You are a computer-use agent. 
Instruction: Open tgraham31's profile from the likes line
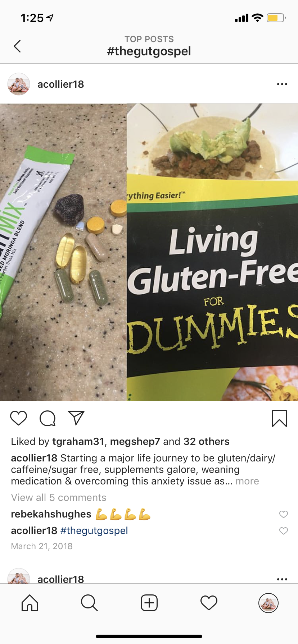coord(78,442)
